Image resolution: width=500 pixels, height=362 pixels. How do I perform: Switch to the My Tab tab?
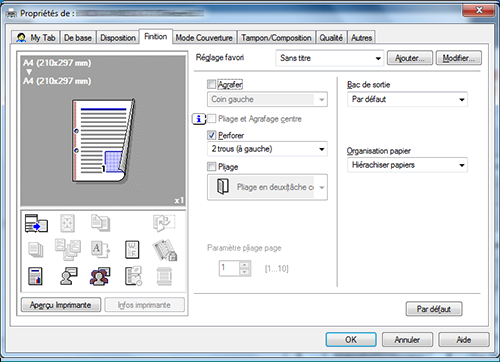click(x=35, y=38)
